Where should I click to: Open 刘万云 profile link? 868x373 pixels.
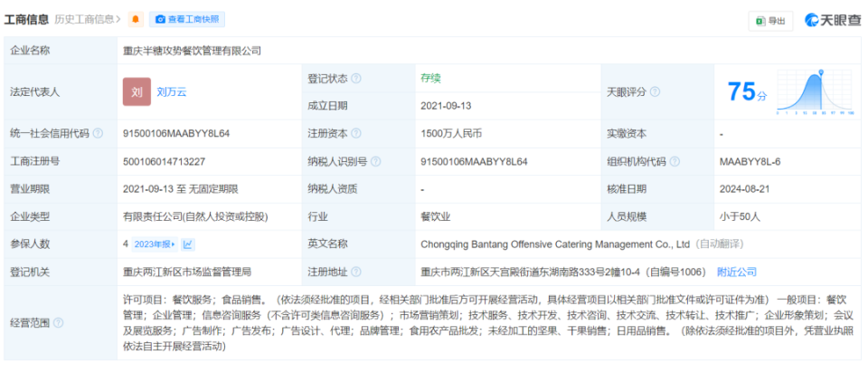[172, 92]
